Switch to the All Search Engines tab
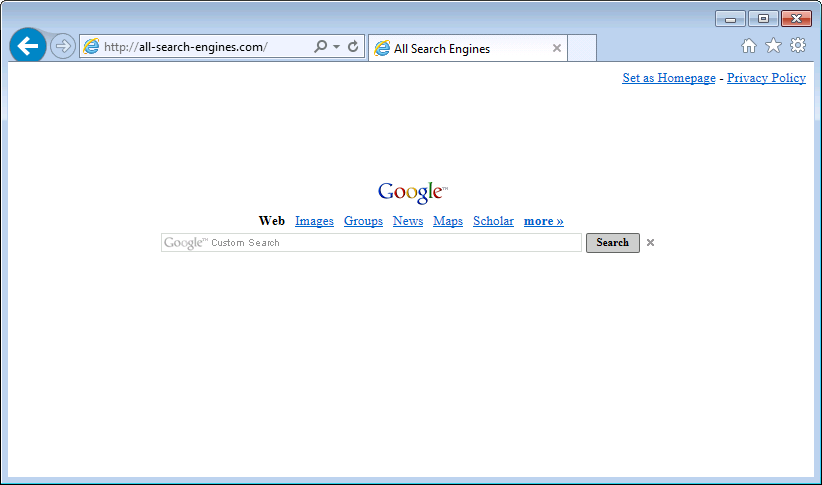 coord(468,48)
